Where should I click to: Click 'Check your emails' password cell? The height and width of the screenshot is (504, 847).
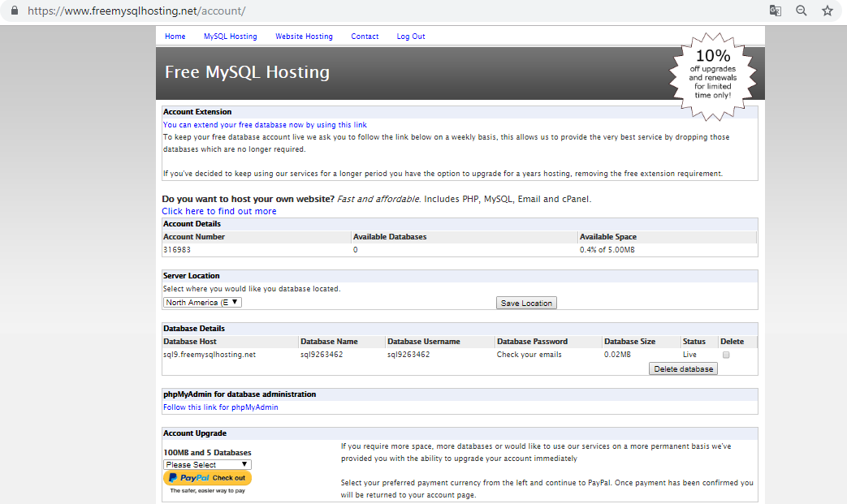pyautogui.click(x=529, y=355)
